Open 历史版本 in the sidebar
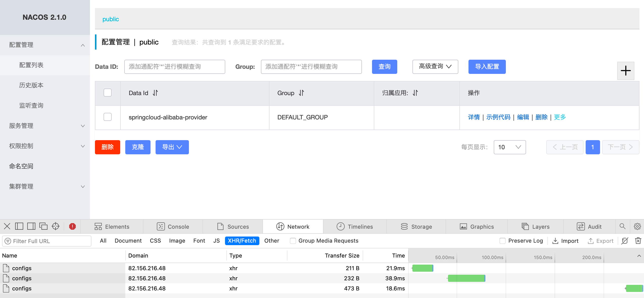The height and width of the screenshot is (298, 644). pyautogui.click(x=45, y=85)
